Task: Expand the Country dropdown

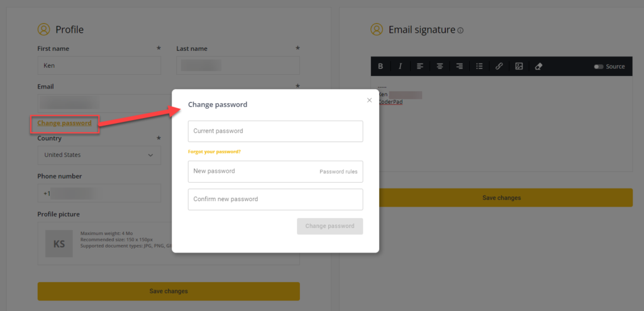Action: [x=99, y=155]
